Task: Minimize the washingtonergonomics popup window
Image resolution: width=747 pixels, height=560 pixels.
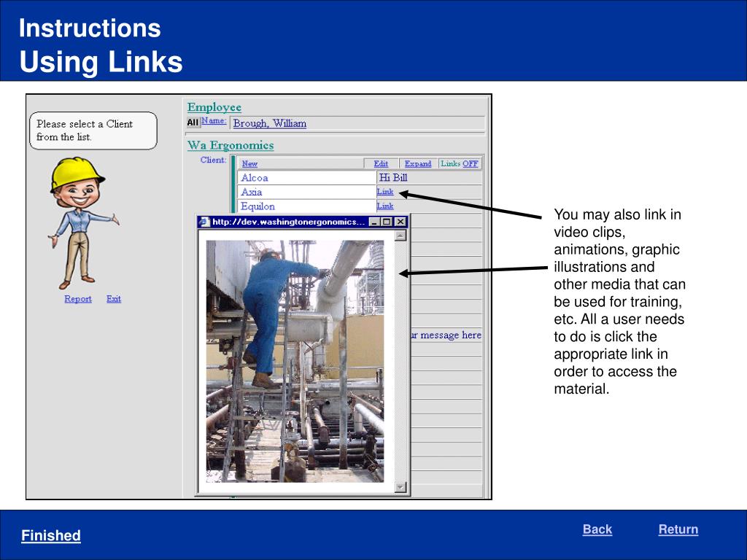Action: tap(376, 222)
